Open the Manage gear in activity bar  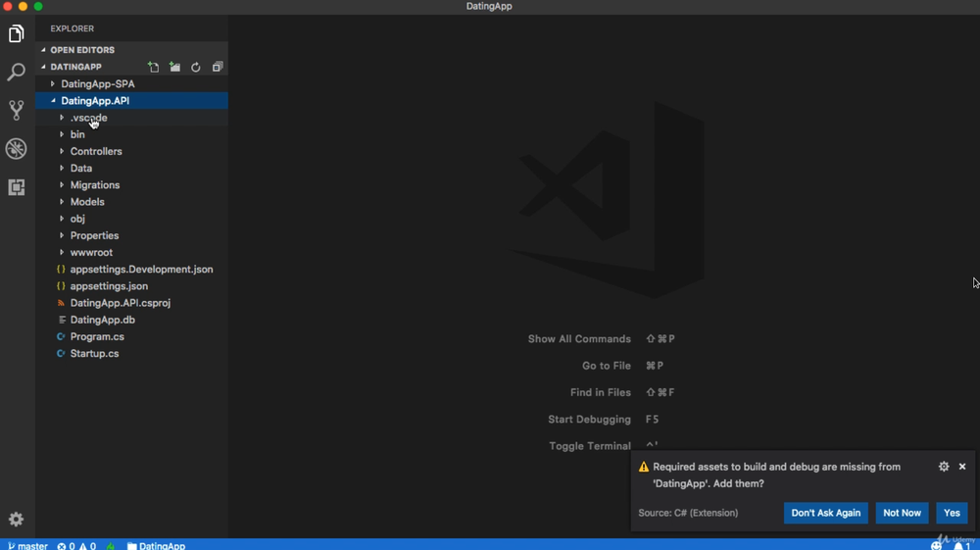[x=17, y=519]
